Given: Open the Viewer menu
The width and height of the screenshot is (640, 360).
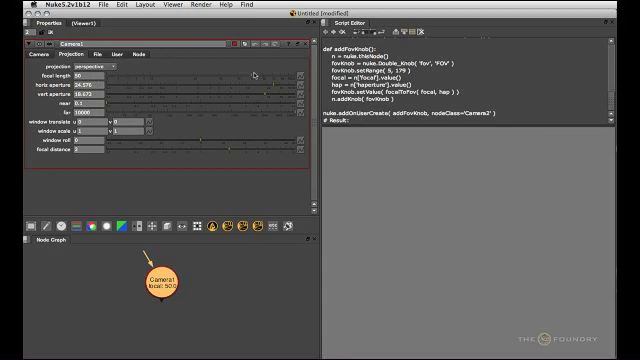Looking at the screenshot, I should coord(173,4).
